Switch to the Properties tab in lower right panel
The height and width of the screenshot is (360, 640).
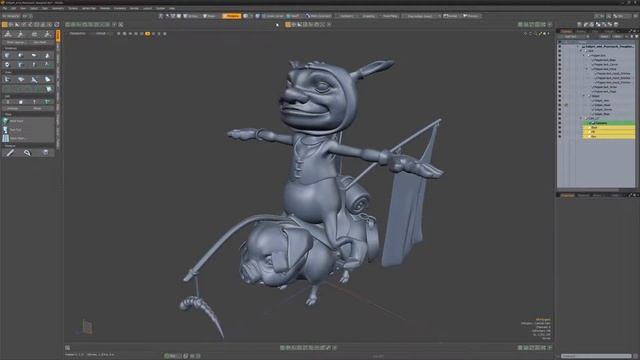pos(567,196)
